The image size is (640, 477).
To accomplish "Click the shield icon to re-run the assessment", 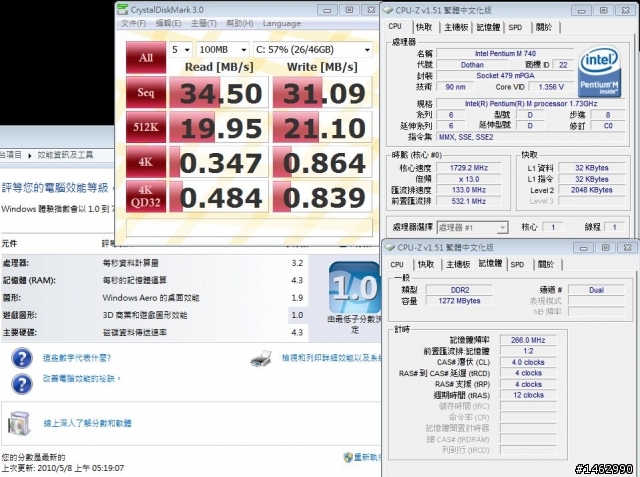I will coord(348,457).
